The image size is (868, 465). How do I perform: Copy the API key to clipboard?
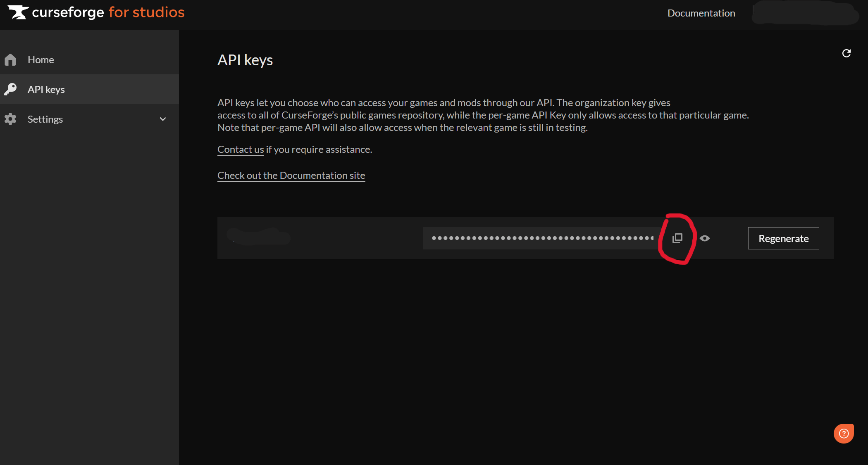tap(677, 238)
